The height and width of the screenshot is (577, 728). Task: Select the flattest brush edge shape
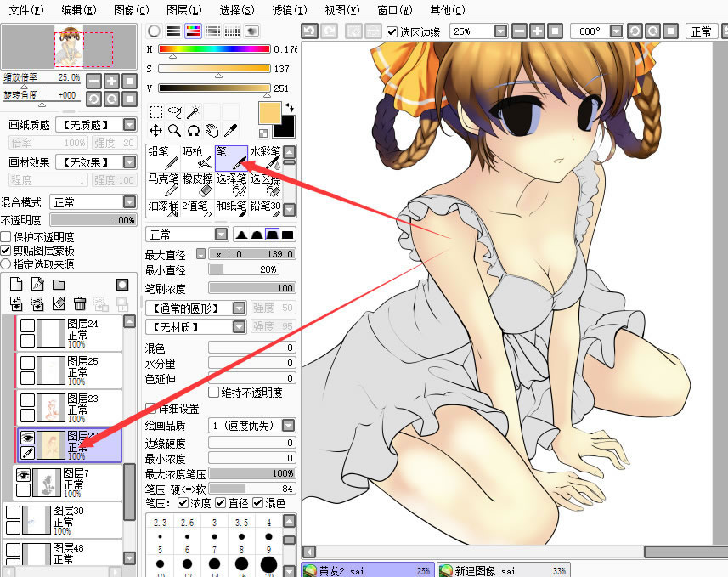(x=288, y=235)
